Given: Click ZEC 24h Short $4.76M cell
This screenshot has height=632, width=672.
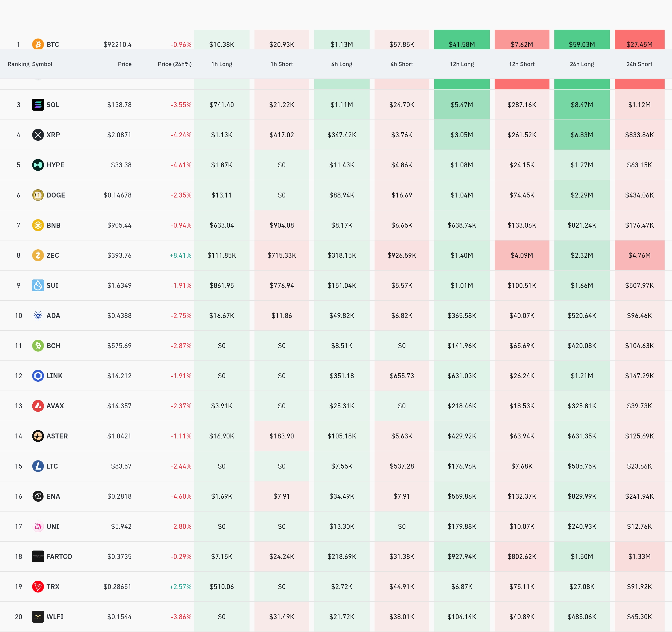Looking at the screenshot, I should point(639,255).
